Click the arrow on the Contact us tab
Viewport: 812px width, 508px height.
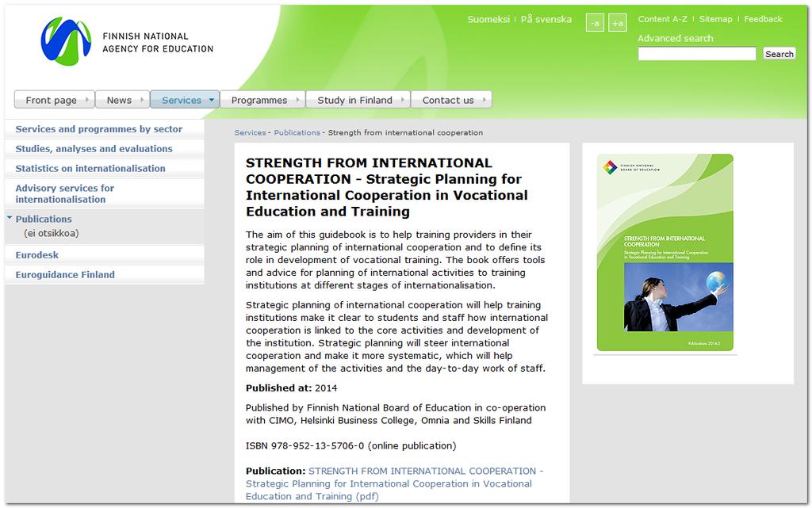point(485,99)
